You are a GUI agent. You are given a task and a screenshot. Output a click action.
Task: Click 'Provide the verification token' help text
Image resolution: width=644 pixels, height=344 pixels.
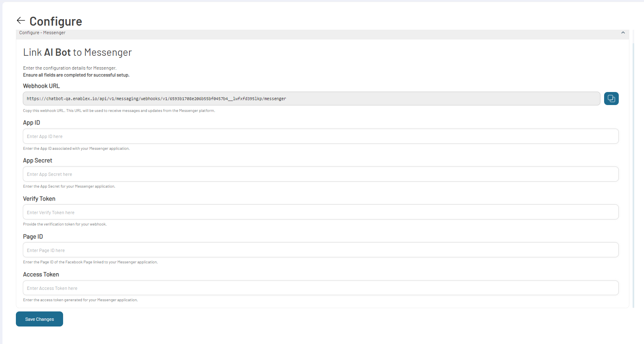[65, 224]
